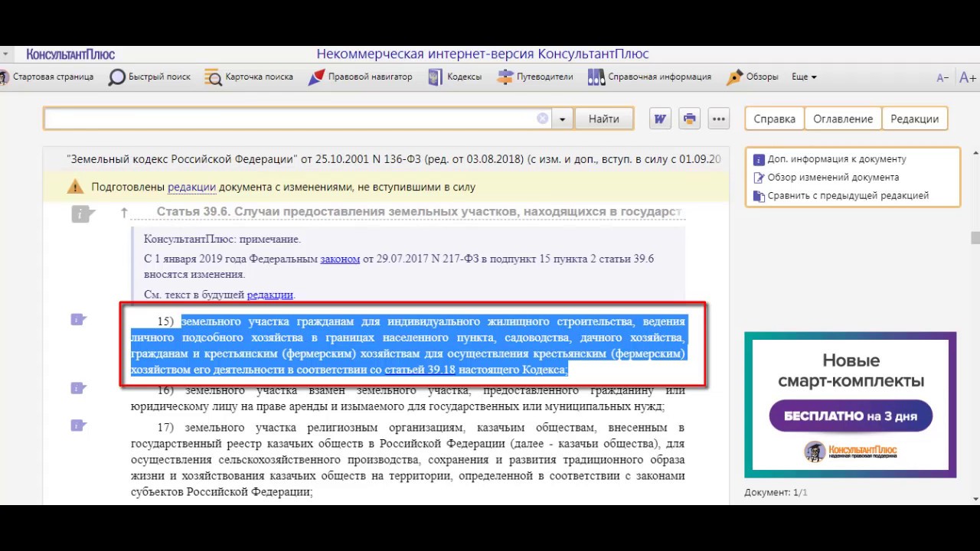Click the Сравнить с предыдущей редакцией icon
This screenshot has width=980, height=551.
[759, 196]
